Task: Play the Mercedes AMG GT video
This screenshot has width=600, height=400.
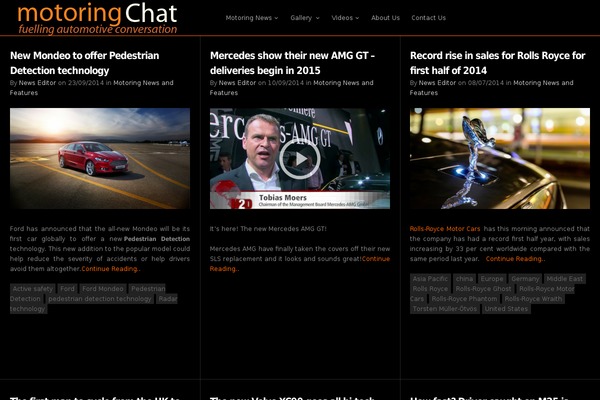Action: (300, 158)
